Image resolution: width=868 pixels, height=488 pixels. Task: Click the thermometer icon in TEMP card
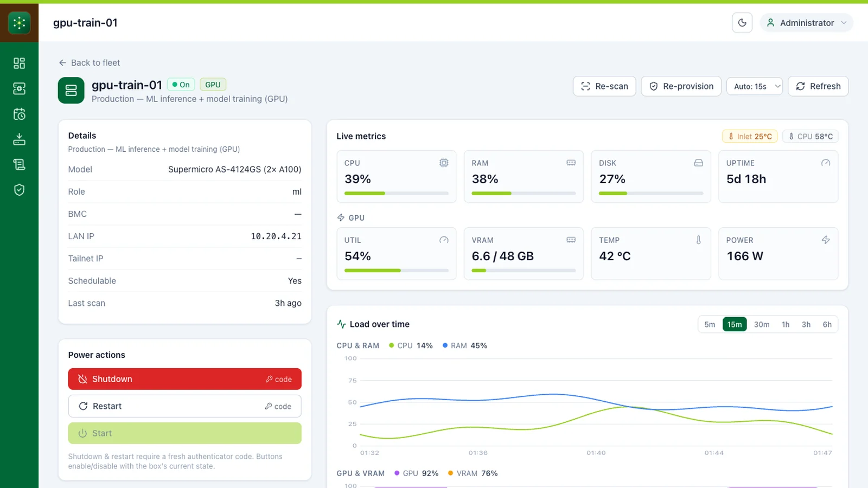pos(699,240)
